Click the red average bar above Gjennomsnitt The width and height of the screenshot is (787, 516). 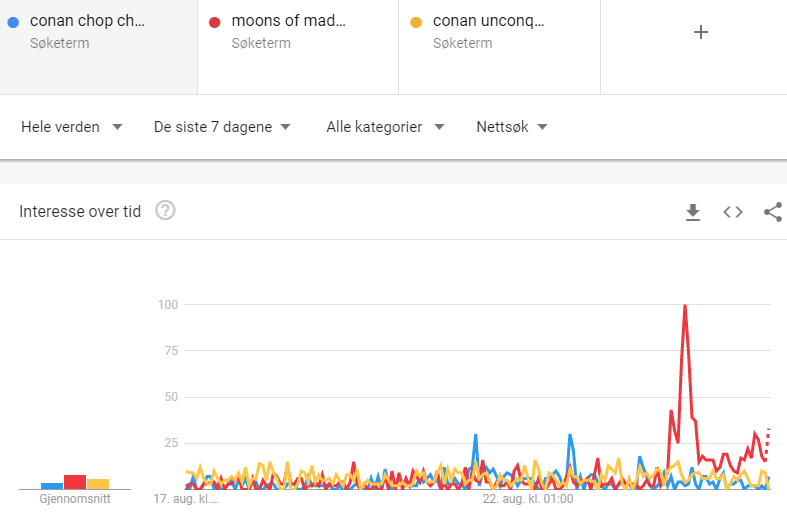75,482
